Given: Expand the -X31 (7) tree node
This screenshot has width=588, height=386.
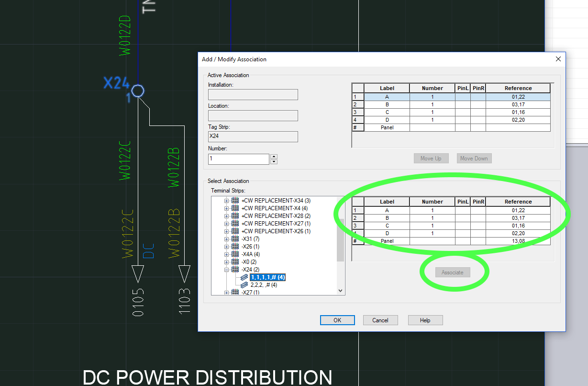Looking at the screenshot, I should pos(227,239).
